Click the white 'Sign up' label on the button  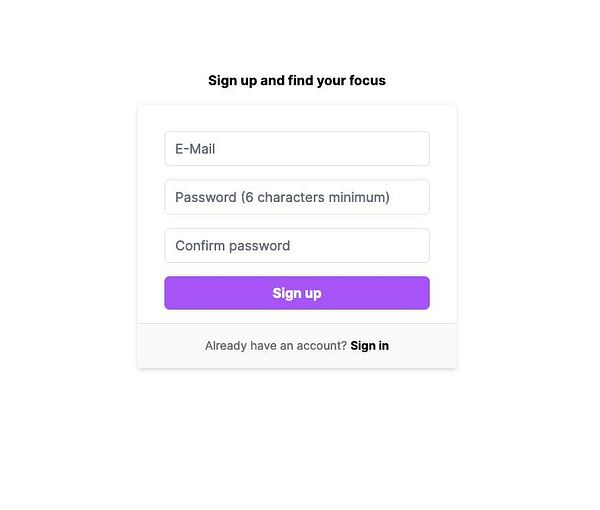click(x=297, y=293)
